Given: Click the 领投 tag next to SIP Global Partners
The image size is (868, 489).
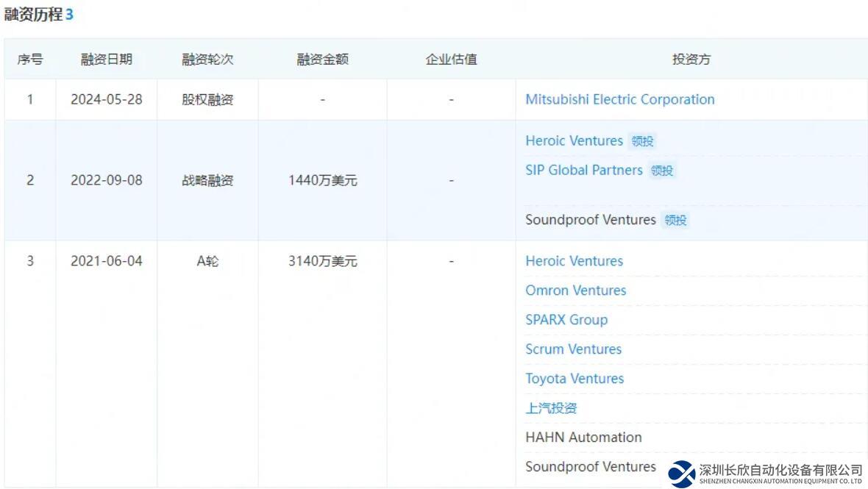Looking at the screenshot, I should [x=662, y=171].
